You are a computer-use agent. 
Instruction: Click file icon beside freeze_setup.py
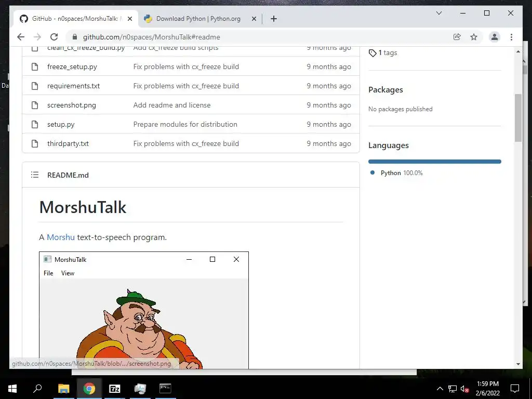coord(35,66)
